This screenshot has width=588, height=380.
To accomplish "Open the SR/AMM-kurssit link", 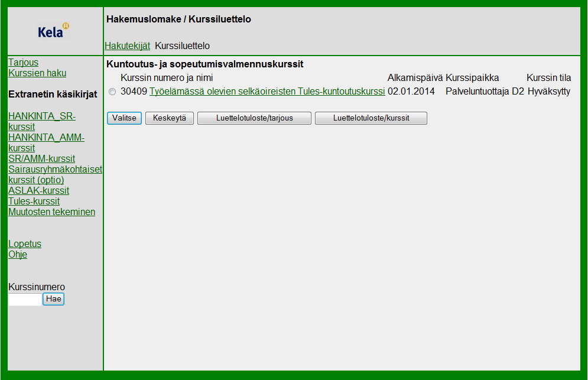I will tap(41, 158).
